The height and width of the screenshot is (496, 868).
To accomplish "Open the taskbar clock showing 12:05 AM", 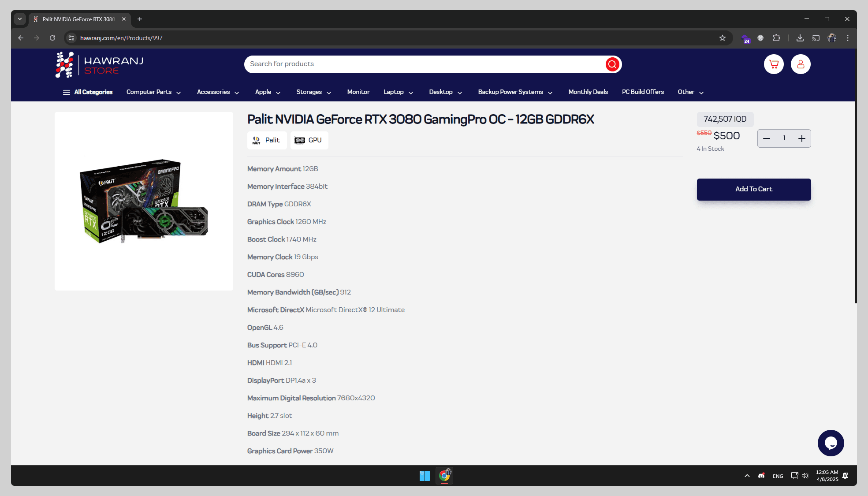I will coord(827,476).
